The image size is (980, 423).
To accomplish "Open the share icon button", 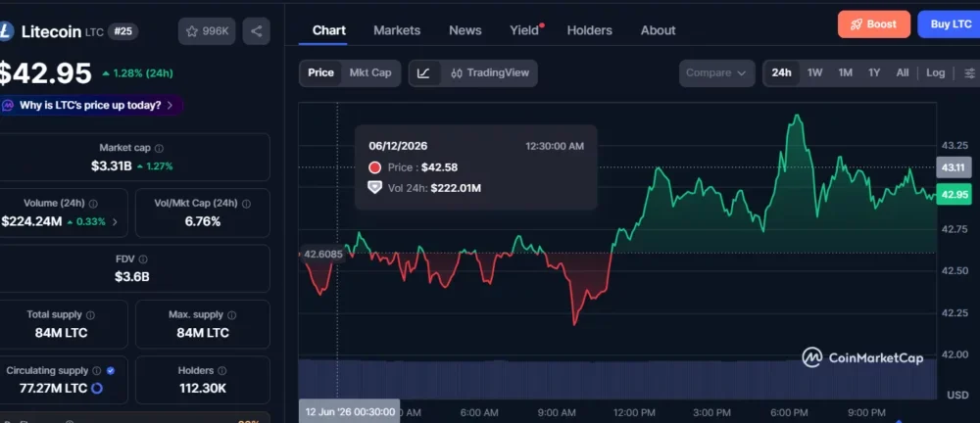I will tap(256, 31).
